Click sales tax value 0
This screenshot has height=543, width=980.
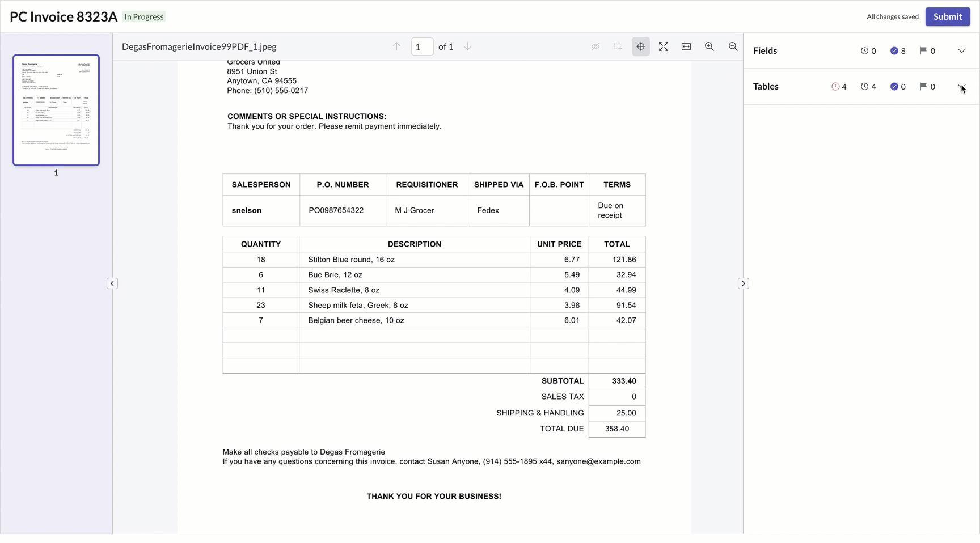(x=634, y=397)
